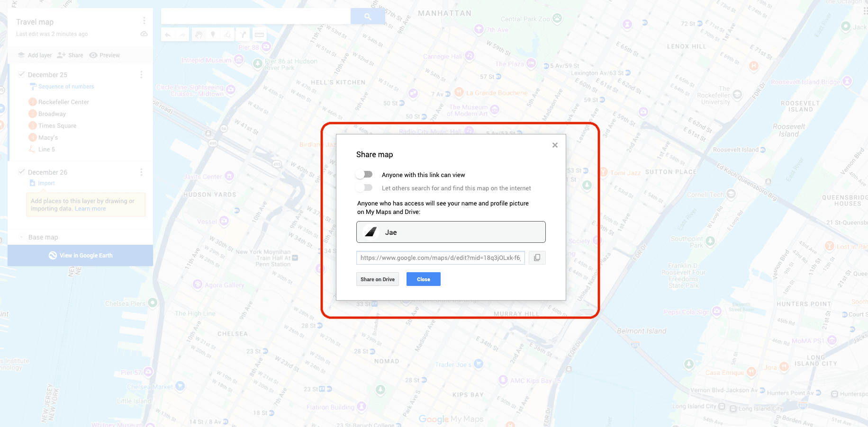Image resolution: width=868 pixels, height=427 pixels.
Task: Click the map share URL field
Action: click(x=441, y=258)
